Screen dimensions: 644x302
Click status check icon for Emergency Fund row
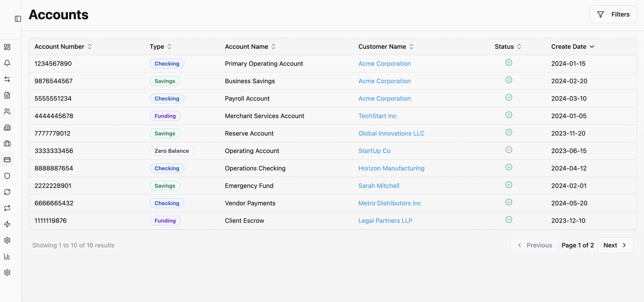[509, 185]
